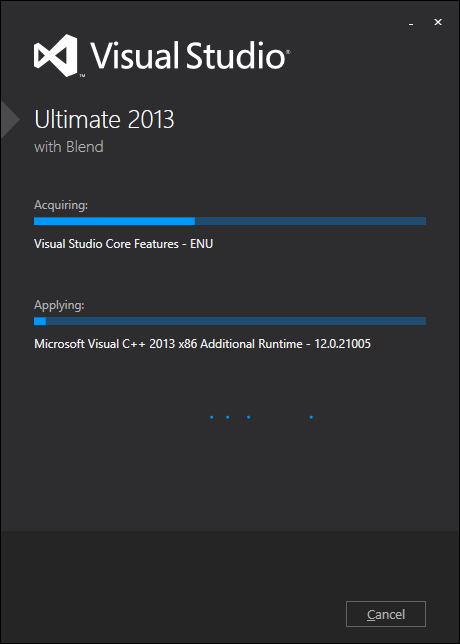Cancel the Visual Studio installation
Screen dimensions: 460x644
pyautogui.click(x=386, y=614)
